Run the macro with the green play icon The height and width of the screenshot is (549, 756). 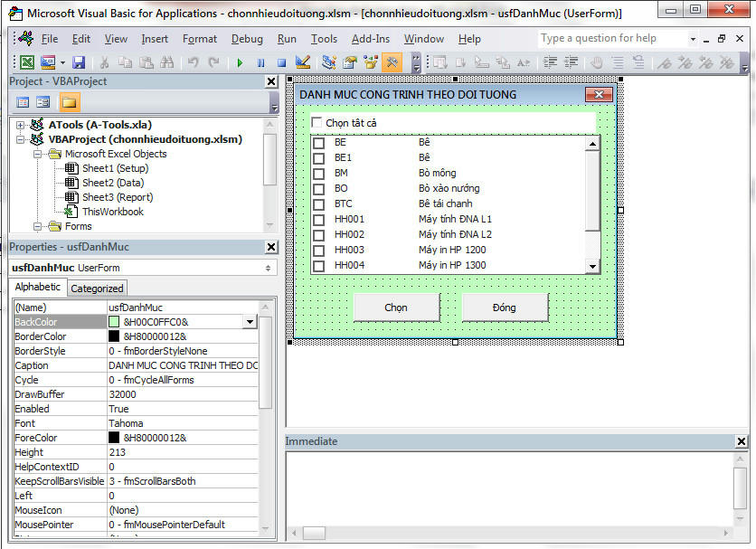coord(240,62)
